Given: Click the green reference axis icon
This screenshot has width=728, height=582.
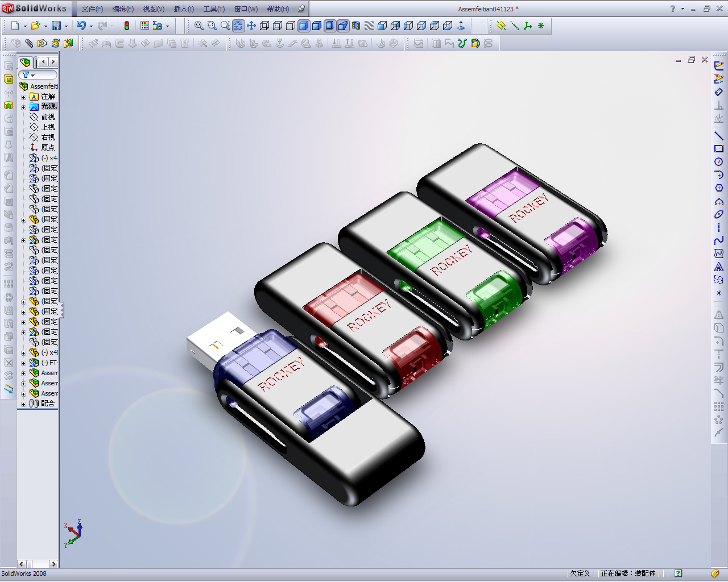Looking at the screenshot, I should click(x=514, y=26).
